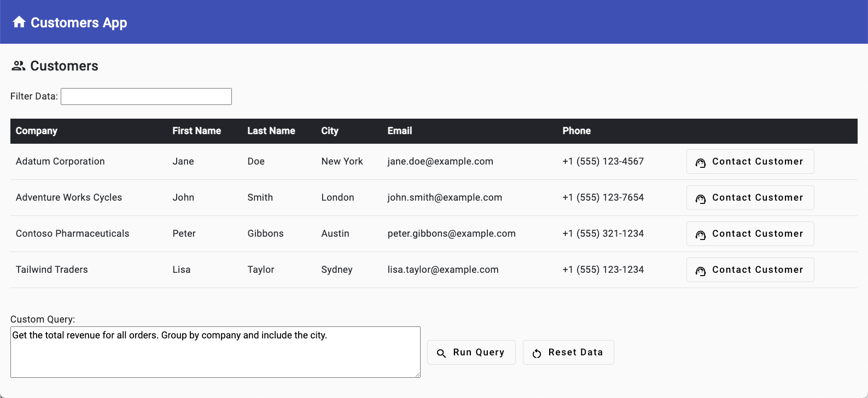868x398 pixels.
Task: Contact customer Jane Doe
Action: [750, 161]
